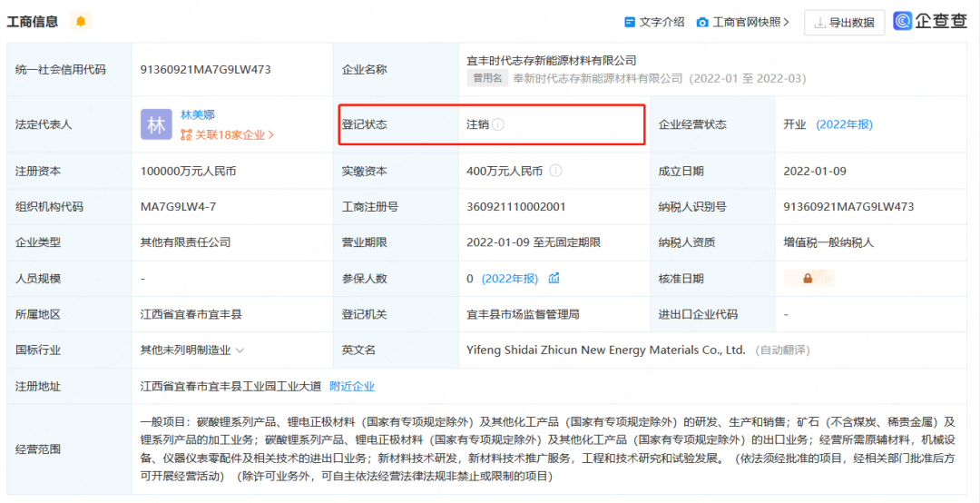Click the 工商信息 heading
980x503 pixels.
(33, 21)
